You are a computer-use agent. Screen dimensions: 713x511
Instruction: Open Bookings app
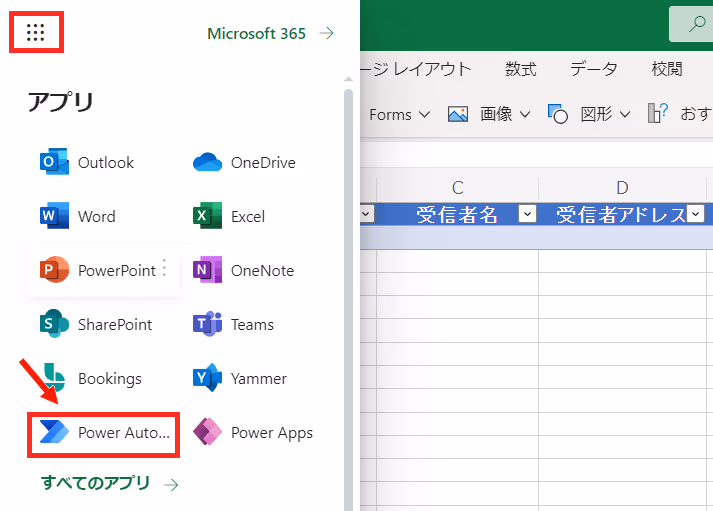91,378
